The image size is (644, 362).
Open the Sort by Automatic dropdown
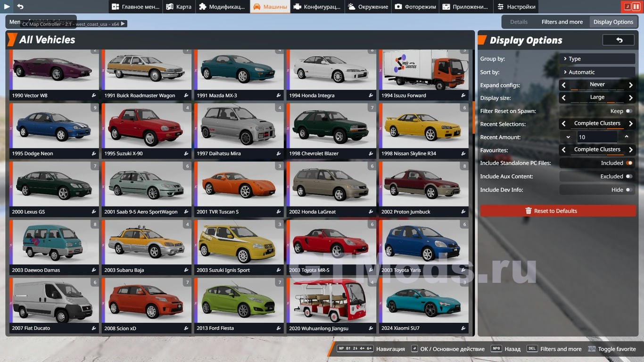pyautogui.click(x=597, y=72)
